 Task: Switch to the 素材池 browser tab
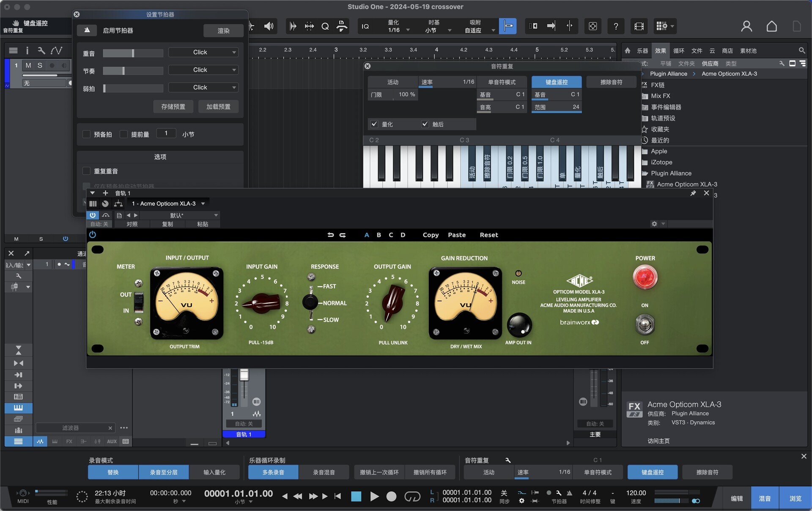pyautogui.click(x=748, y=51)
